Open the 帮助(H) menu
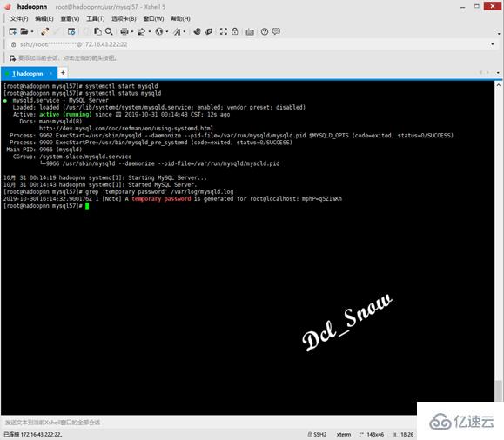The width and height of the screenshot is (504, 440). (180, 18)
